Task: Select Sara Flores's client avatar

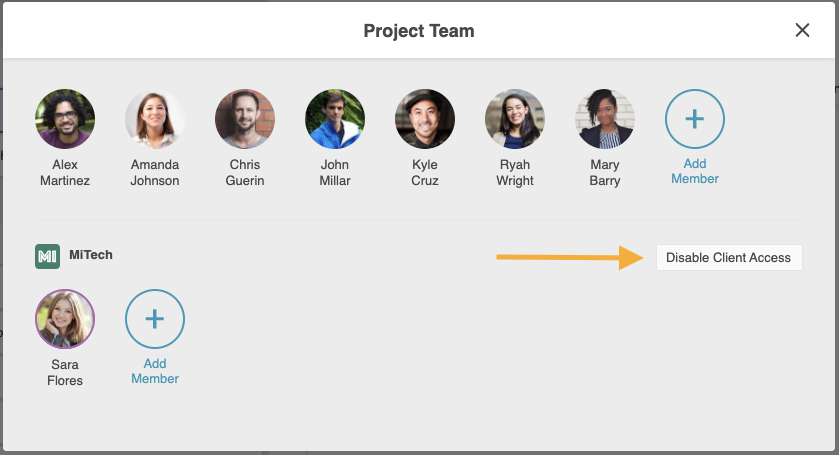Action: click(x=65, y=319)
